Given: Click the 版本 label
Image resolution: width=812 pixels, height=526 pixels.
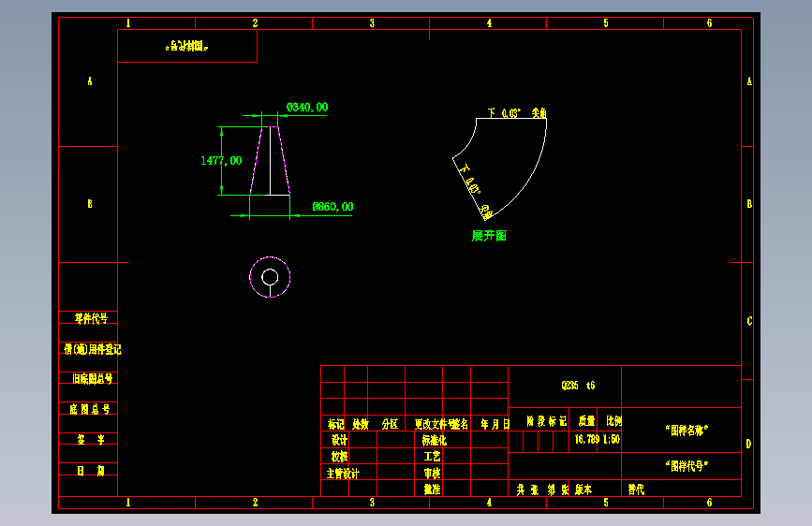Looking at the screenshot, I should point(583,489).
